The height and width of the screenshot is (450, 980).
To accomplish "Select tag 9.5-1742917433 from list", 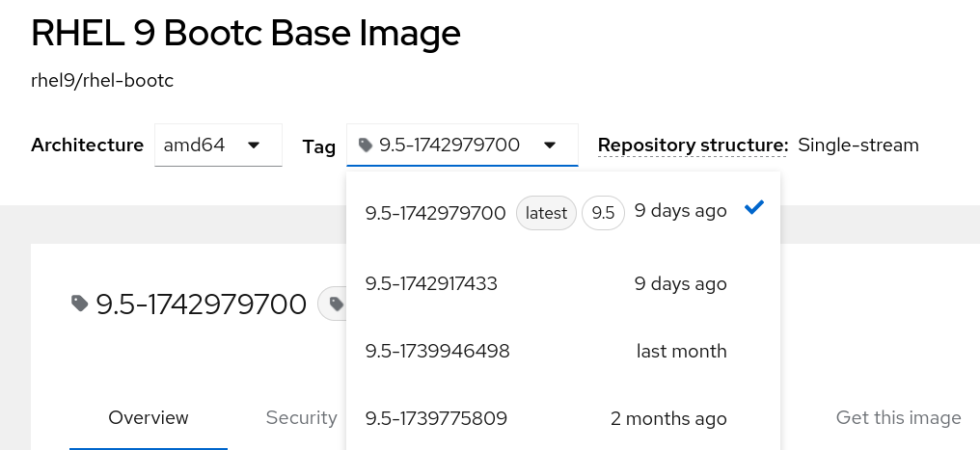I will (x=563, y=284).
